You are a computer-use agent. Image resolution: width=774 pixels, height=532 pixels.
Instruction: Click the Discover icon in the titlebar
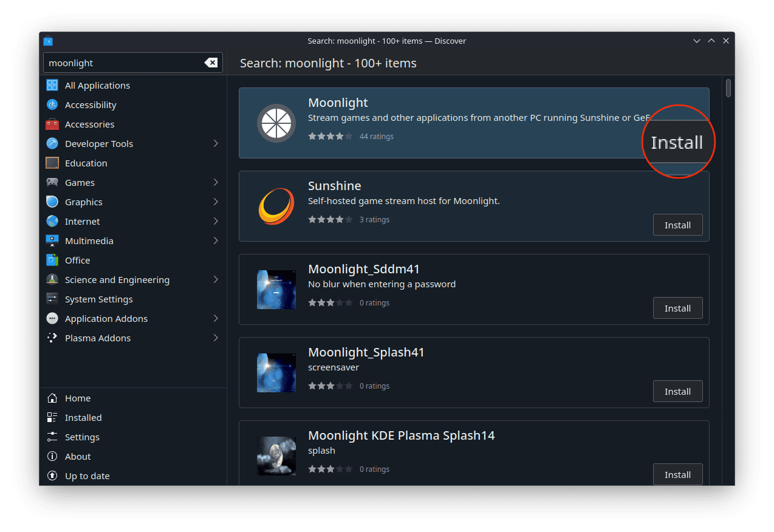click(x=47, y=41)
